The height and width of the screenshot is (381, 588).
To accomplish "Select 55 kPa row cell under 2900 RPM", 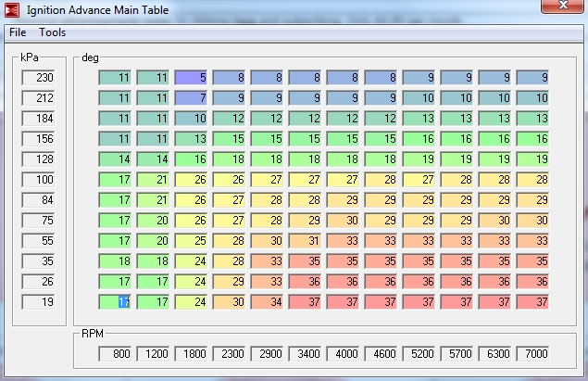I will [267, 241].
